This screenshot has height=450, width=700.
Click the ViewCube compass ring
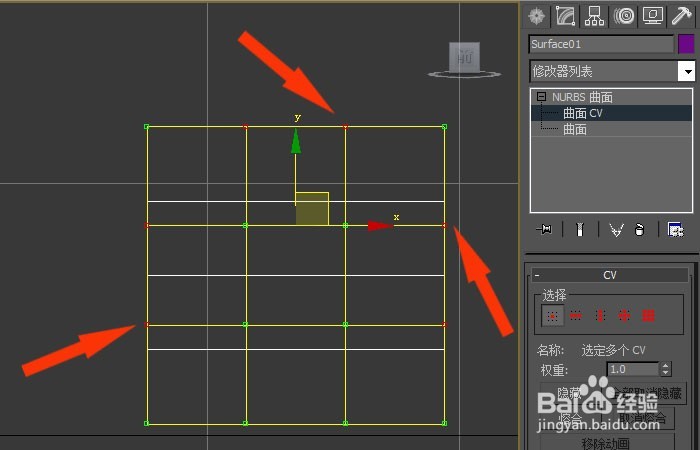point(464,75)
